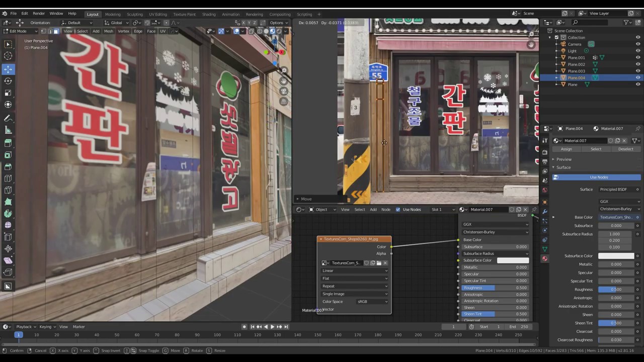Click Deselect material button
This screenshot has width=644, height=362.
[x=626, y=149]
